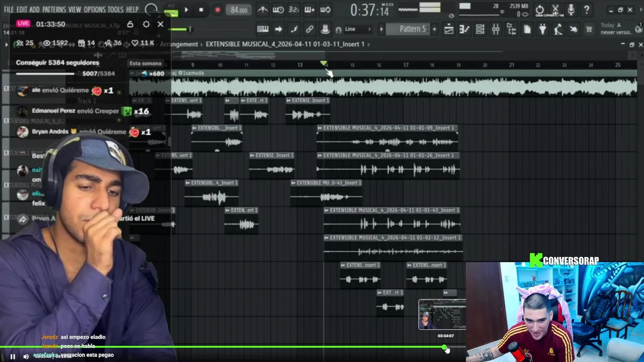Open the shopping cart content library
The height and width of the screenshot is (362, 644).
pyautogui.click(x=589, y=30)
